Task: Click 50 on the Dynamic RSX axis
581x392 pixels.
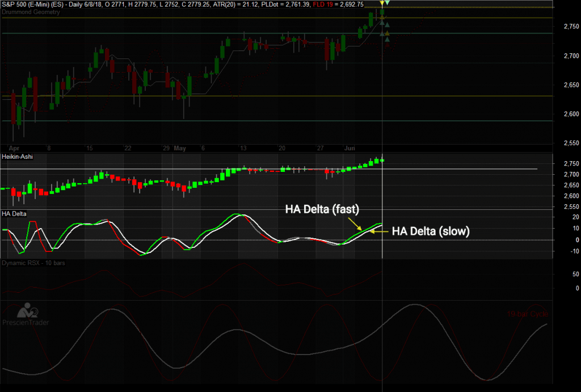Action: (575, 275)
